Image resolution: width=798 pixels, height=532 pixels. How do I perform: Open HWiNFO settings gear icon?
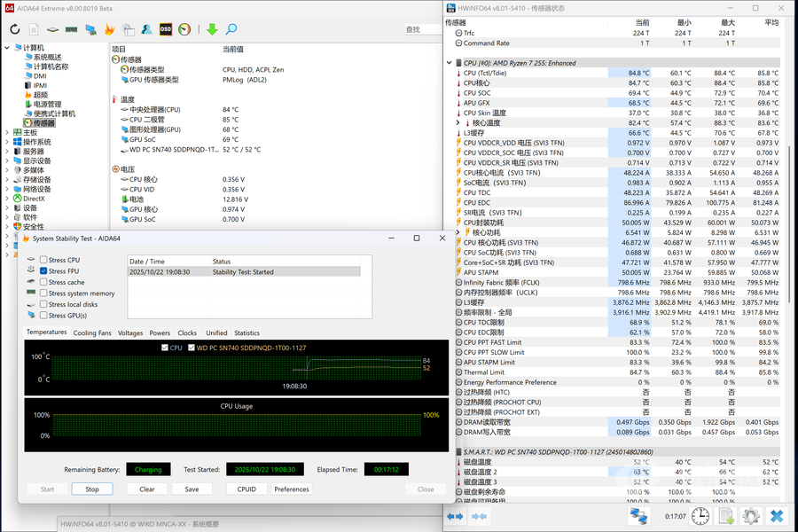click(751, 516)
